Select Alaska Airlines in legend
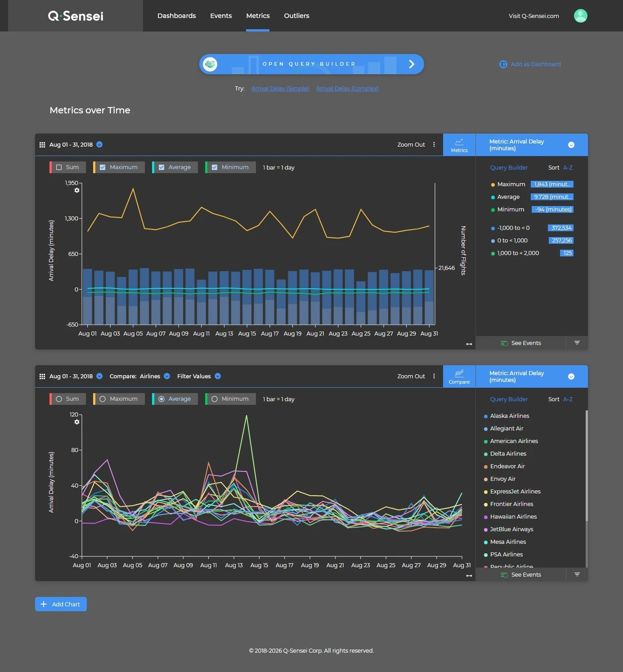 click(510, 416)
